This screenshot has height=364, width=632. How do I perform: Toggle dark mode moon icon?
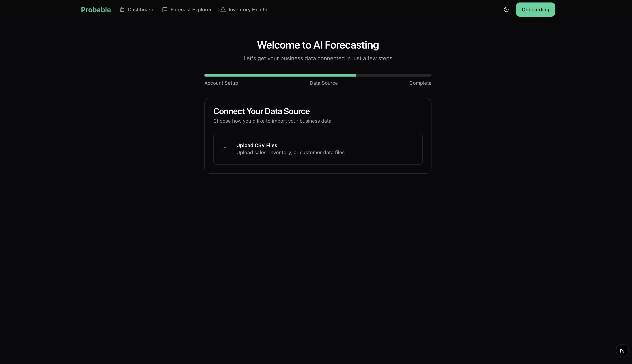pyautogui.click(x=506, y=10)
